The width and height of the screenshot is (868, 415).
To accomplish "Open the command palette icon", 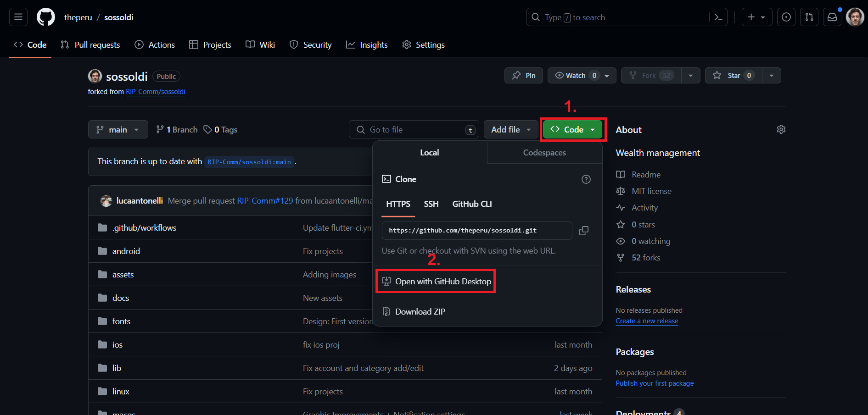I will tap(718, 17).
